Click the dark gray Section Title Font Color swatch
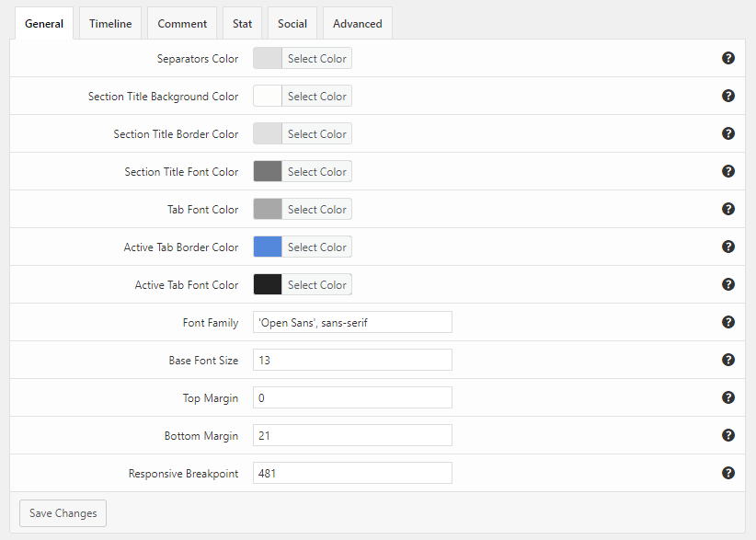 pyautogui.click(x=268, y=172)
